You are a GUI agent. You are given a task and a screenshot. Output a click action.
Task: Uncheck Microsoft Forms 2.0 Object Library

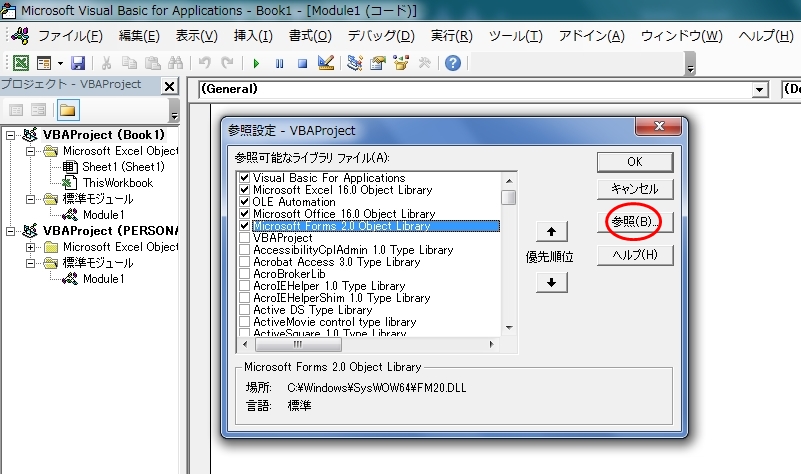coord(244,226)
